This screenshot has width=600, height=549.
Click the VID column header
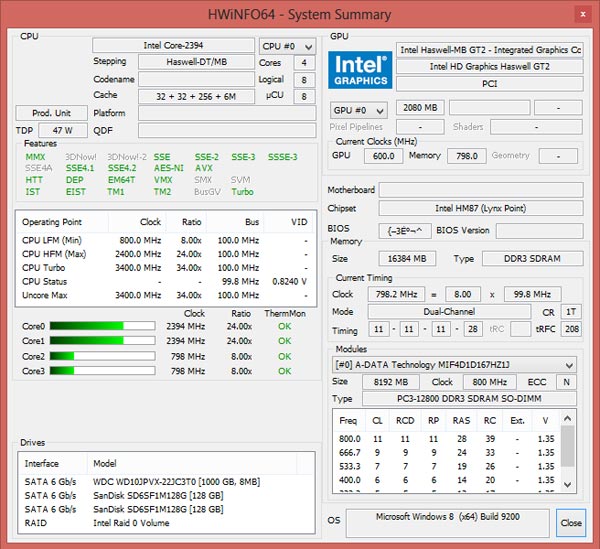click(289, 222)
